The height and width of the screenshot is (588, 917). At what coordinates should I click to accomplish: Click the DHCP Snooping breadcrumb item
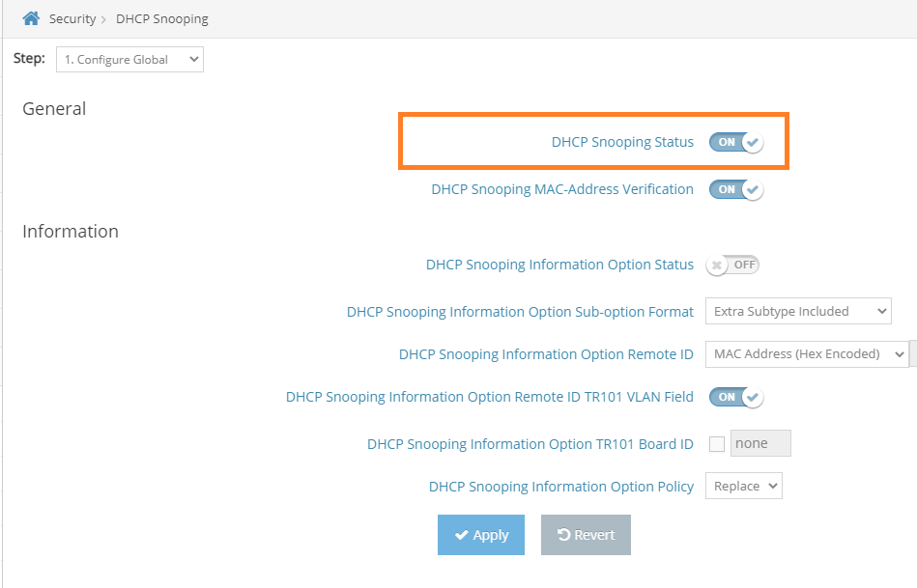tap(161, 19)
